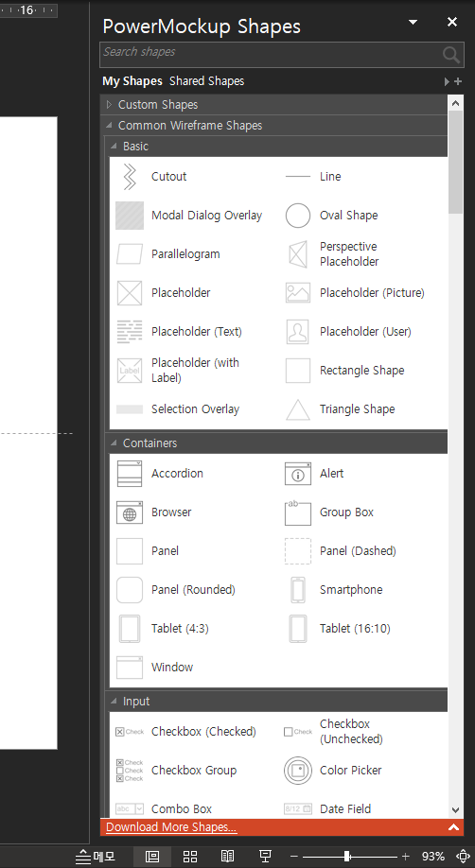This screenshot has width=475, height=868.
Task: Click the shapes list scrollbar thumb
Action: tap(455, 162)
